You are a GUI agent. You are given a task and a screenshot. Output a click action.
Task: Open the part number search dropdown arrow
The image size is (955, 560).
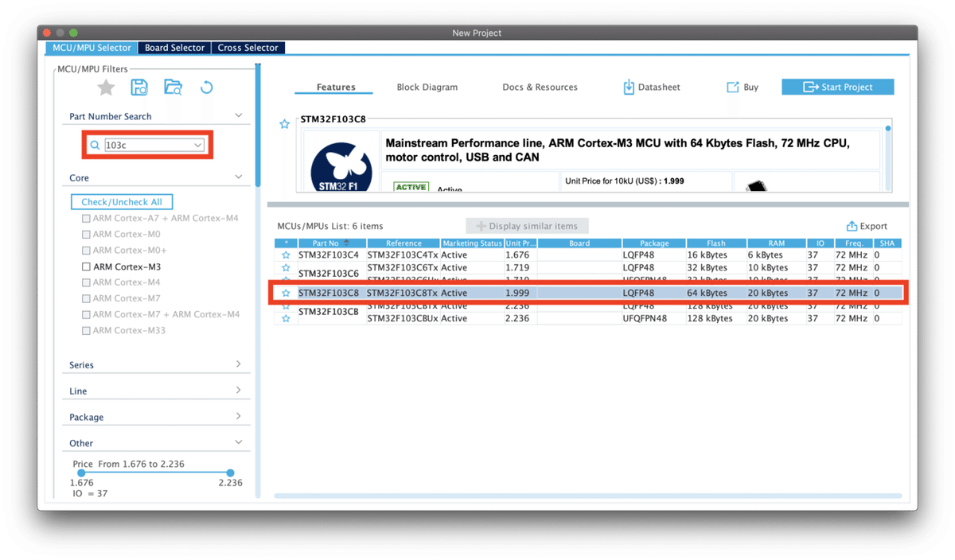(198, 146)
